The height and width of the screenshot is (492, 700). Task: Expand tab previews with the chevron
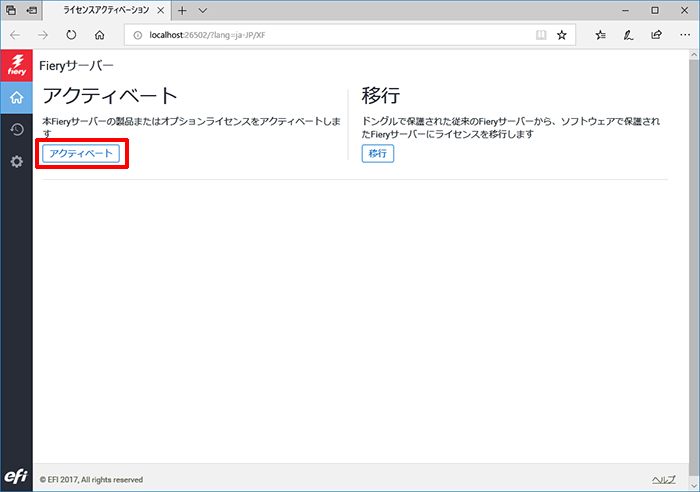(x=203, y=11)
